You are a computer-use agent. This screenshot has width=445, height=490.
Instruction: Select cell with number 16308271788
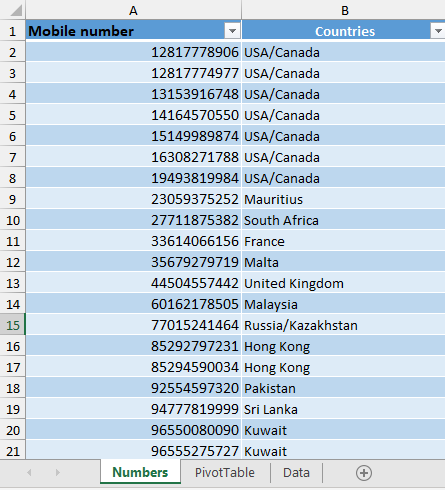coord(133,157)
